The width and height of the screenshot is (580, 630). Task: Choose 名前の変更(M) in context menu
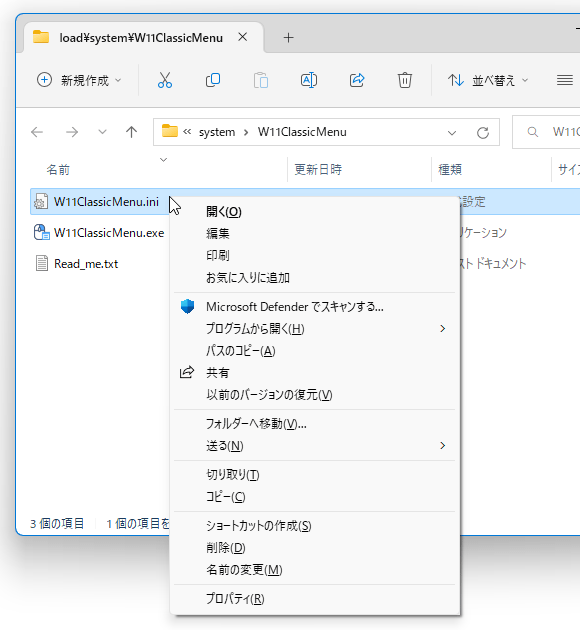pos(314,570)
